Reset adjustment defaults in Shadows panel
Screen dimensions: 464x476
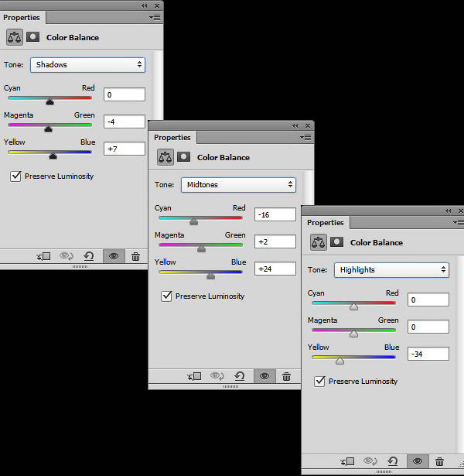point(89,256)
